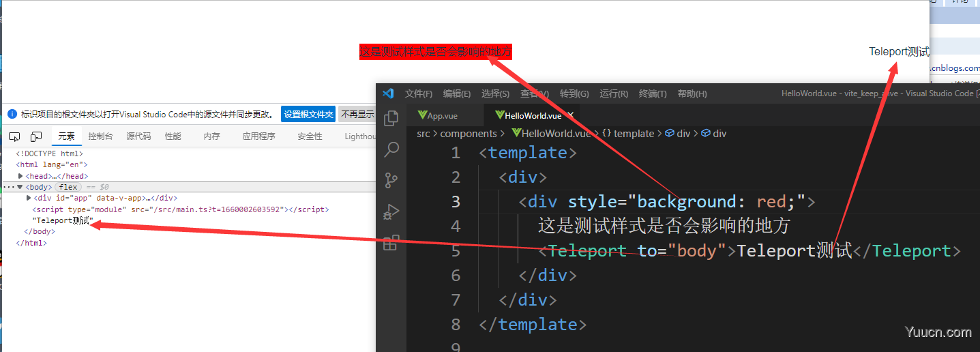Viewport: 980px width, 352px height.
Task: Expand the <head> node in DOM tree
Action: tap(20, 176)
